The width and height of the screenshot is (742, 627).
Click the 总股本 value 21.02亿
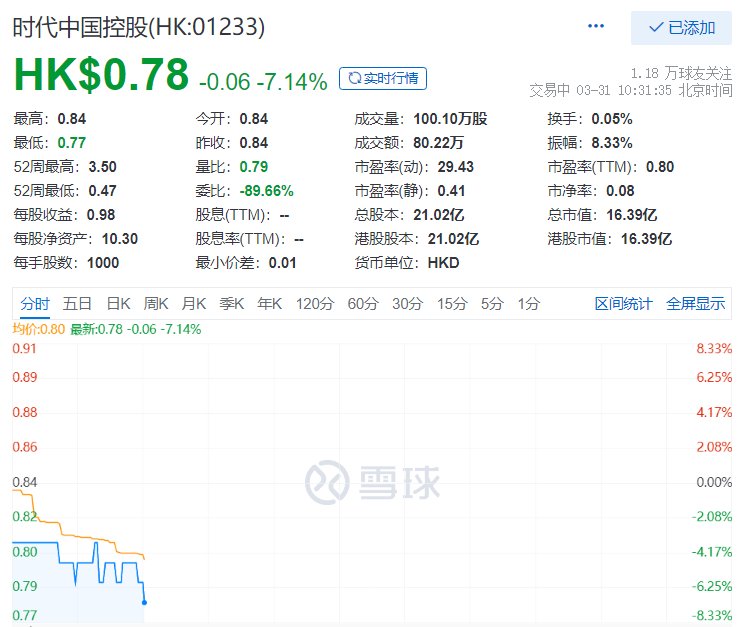click(439, 215)
